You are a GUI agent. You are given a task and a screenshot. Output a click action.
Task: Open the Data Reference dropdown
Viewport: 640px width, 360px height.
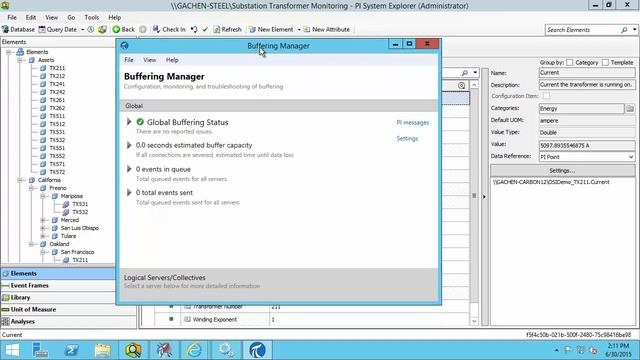[631, 157]
